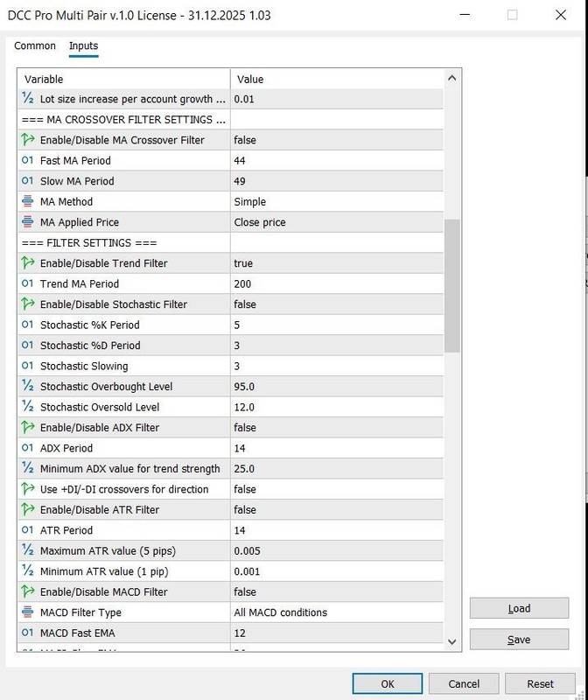Screen dimensions: 588x700
Task: Select the Inputs tab
Action: (x=83, y=45)
